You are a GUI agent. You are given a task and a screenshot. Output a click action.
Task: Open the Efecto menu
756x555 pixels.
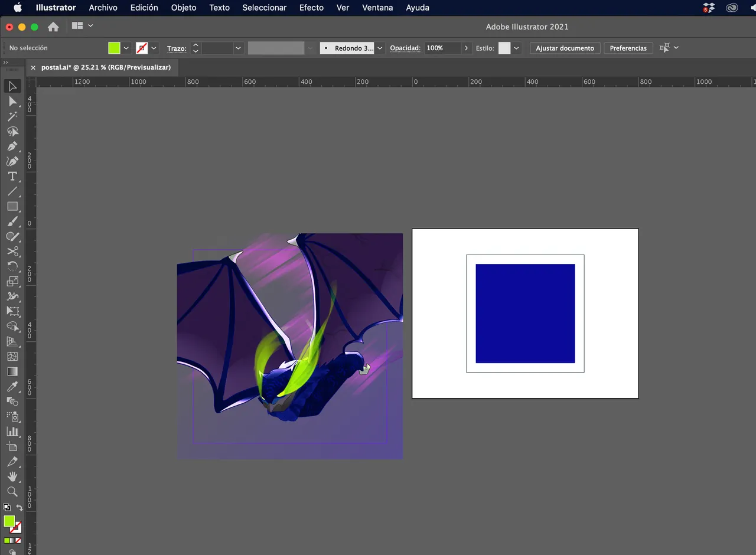click(311, 8)
